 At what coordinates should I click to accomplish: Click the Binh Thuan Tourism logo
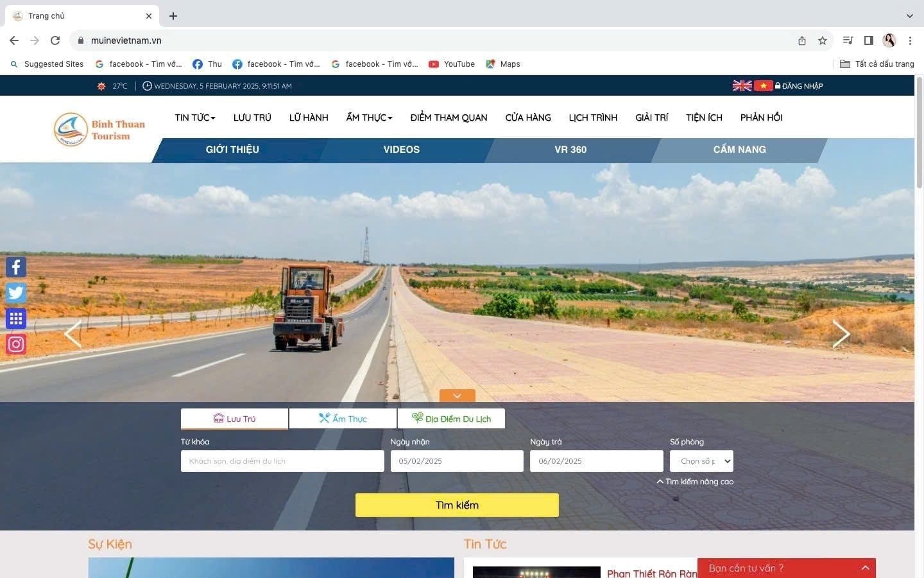[99, 129]
